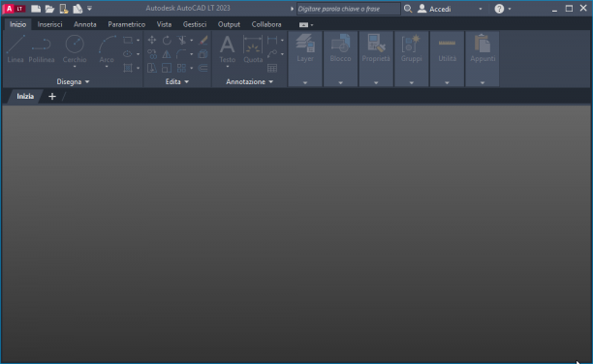This screenshot has height=364, width=593.
Task: Open the Help dropdown arrow
Action: pyautogui.click(x=510, y=9)
